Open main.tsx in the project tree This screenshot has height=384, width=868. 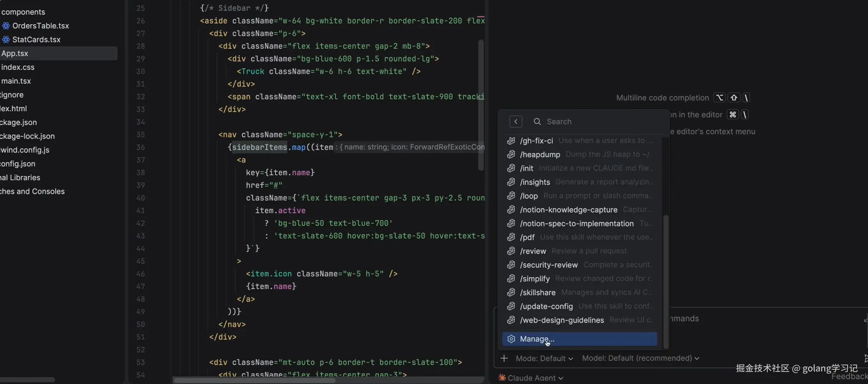[x=16, y=81]
